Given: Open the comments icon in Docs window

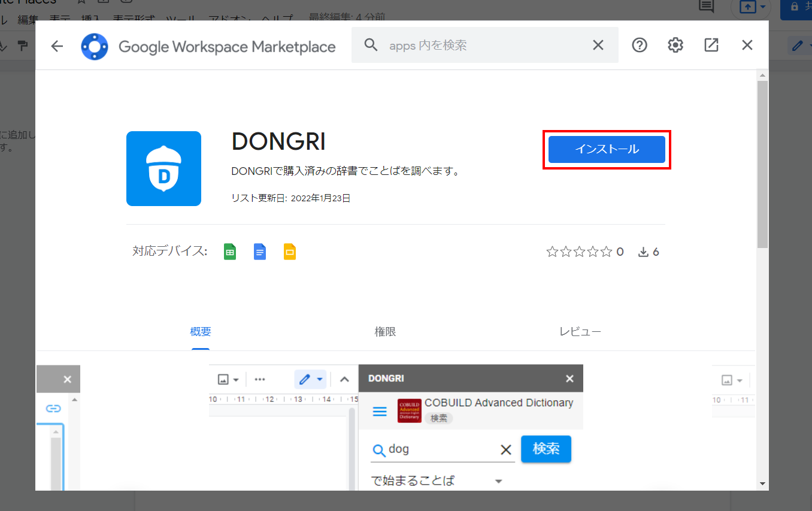Looking at the screenshot, I should point(707,7).
